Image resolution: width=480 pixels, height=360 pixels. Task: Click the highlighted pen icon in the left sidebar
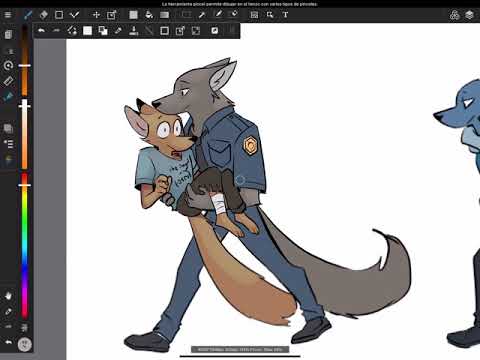click(8, 97)
